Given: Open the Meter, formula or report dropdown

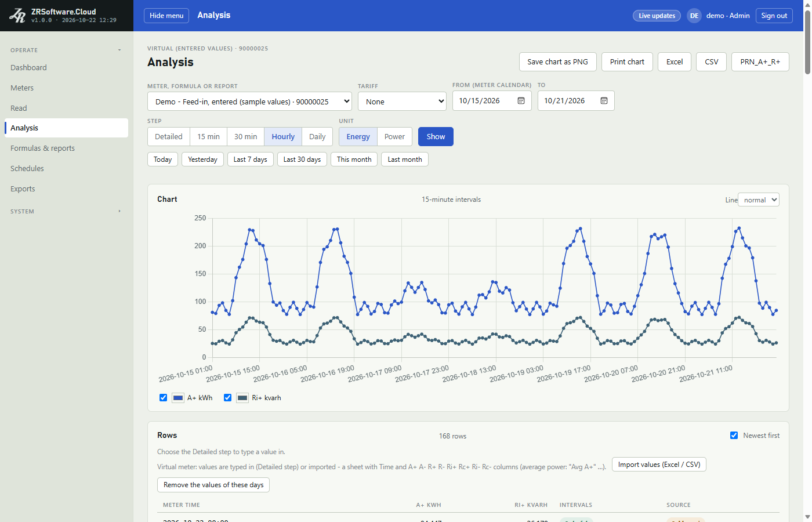Looking at the screenshot, I should (x=249, y=101).
